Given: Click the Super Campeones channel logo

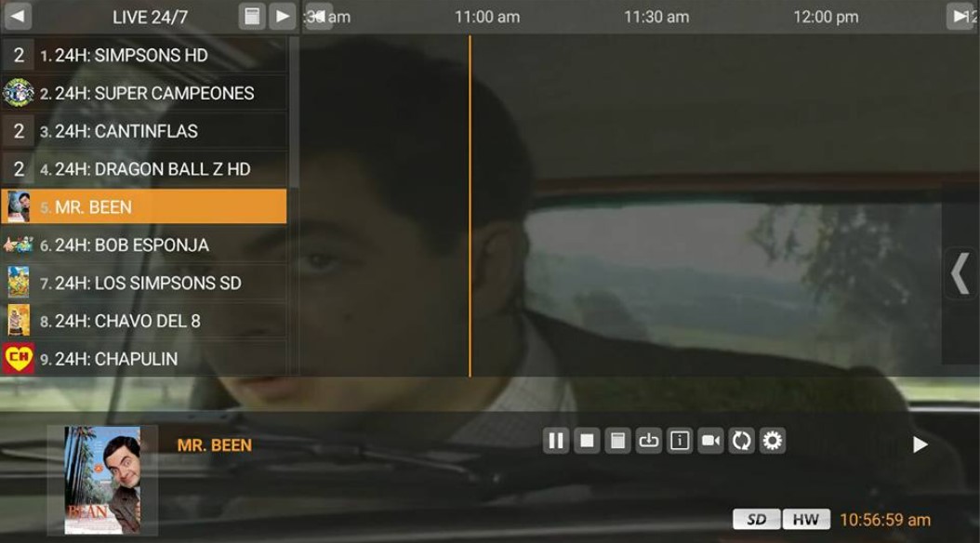Looking at the screenshot, I should [x=18, y=93].
